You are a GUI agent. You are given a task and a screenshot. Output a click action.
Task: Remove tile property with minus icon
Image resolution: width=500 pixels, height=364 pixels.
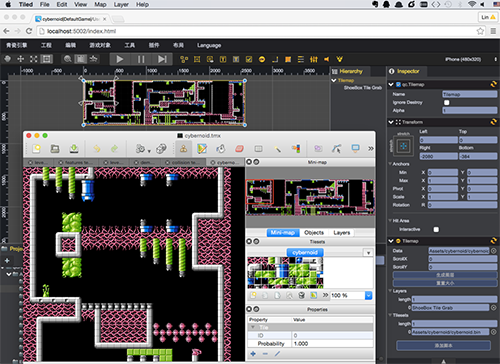(x=265, y=354)
